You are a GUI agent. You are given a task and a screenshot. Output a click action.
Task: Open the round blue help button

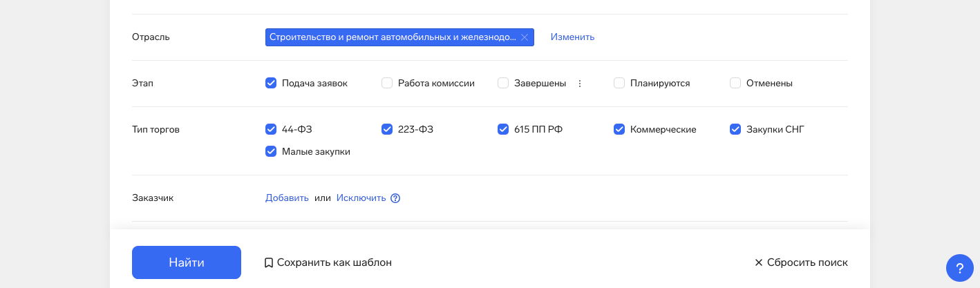point(959,268)
